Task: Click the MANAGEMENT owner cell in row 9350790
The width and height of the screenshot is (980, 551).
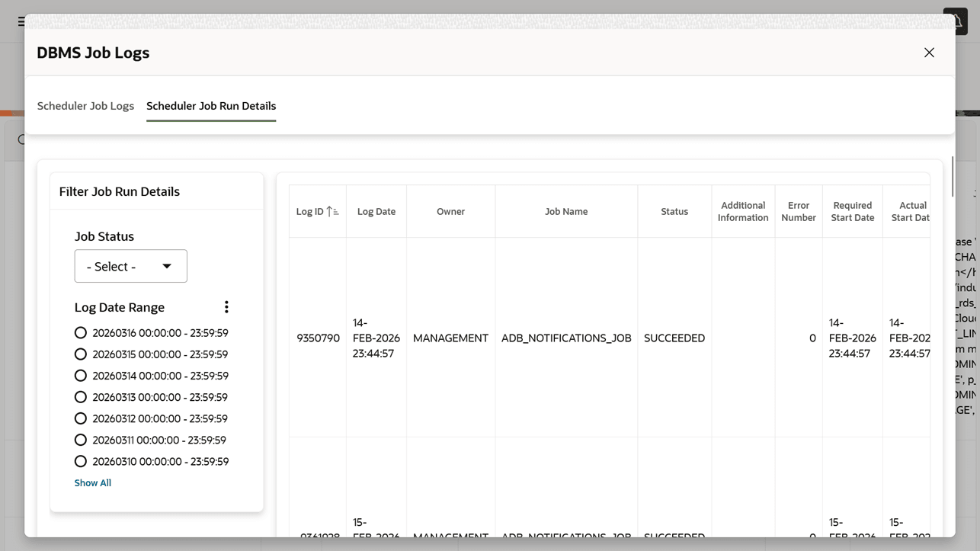Action: (x=450, y=338)
